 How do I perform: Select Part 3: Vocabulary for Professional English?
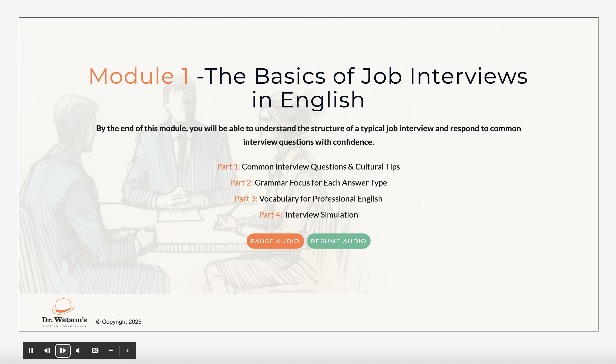click(x=308, y=199)
